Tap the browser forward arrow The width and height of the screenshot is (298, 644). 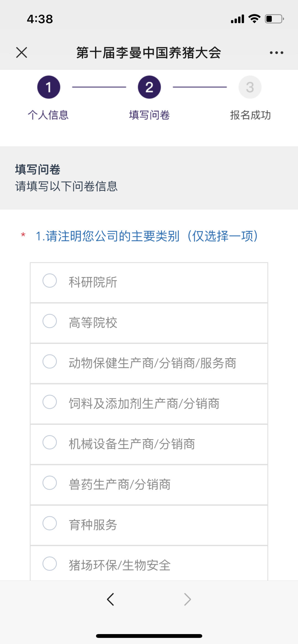(187, 599)
